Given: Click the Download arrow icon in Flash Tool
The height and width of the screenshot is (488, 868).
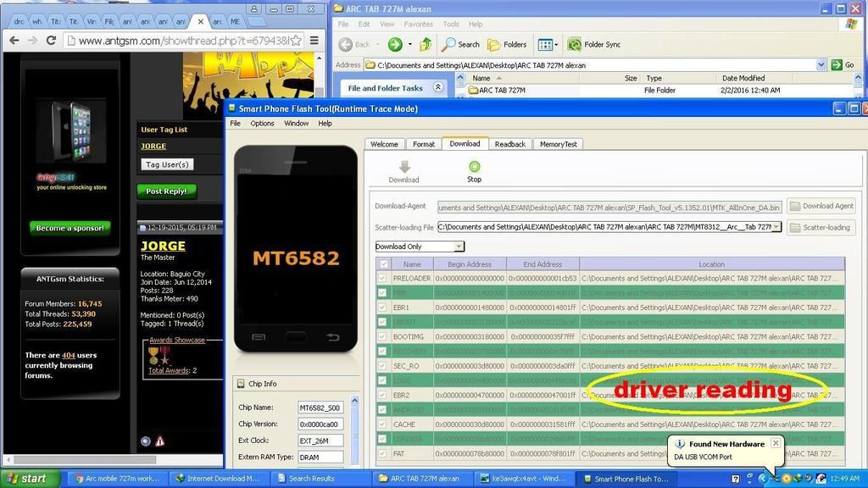Looking at the screenshot, I should point(404,167).
